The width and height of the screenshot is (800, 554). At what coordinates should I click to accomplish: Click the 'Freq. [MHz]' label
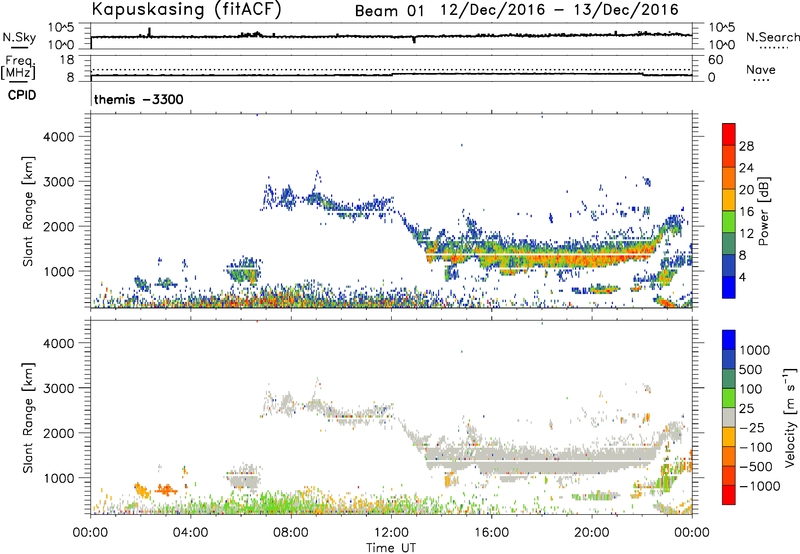(x=18, y=68)
